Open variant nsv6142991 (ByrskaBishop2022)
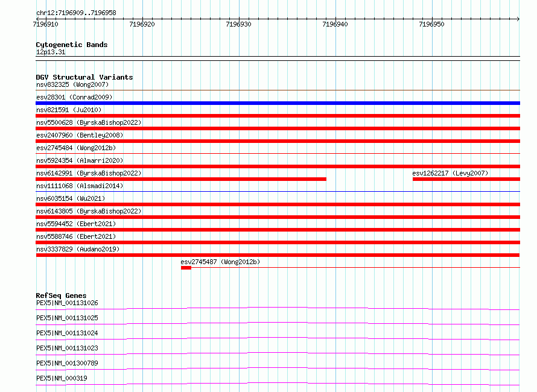Viewport: 537px width, 392px height. pos(89,173)
